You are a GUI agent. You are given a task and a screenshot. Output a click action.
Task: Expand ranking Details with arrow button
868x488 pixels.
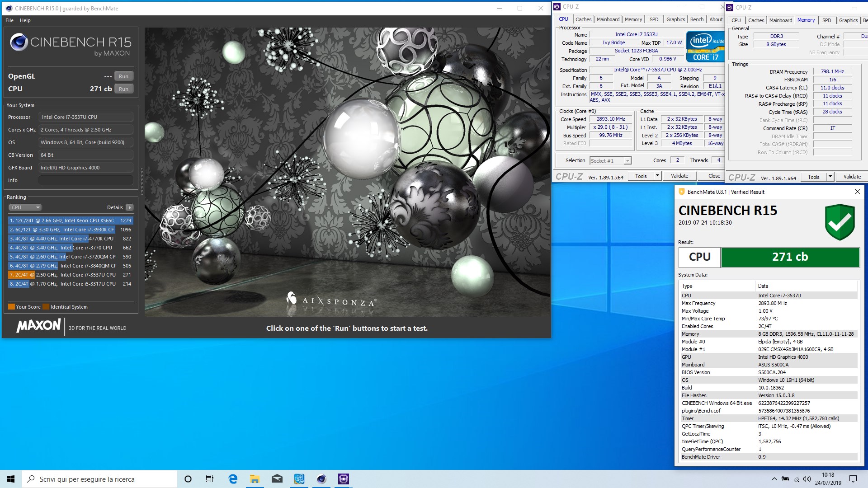(x=130, y=207)
